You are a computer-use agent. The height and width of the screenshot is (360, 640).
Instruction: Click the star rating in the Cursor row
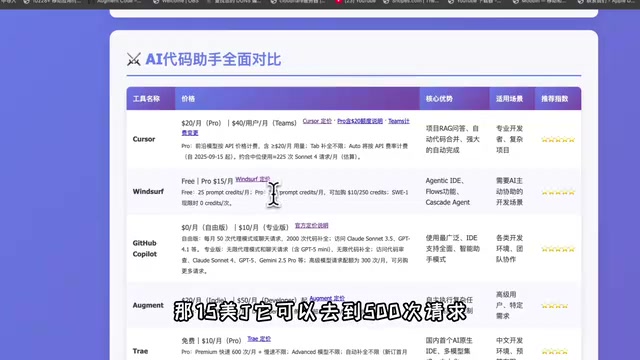(558, 140)
